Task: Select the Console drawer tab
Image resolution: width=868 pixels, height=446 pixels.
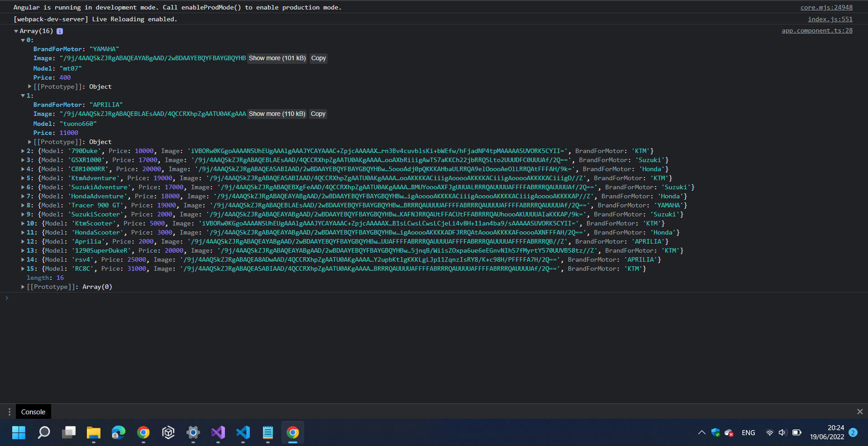Action: [x=33, y=412]
